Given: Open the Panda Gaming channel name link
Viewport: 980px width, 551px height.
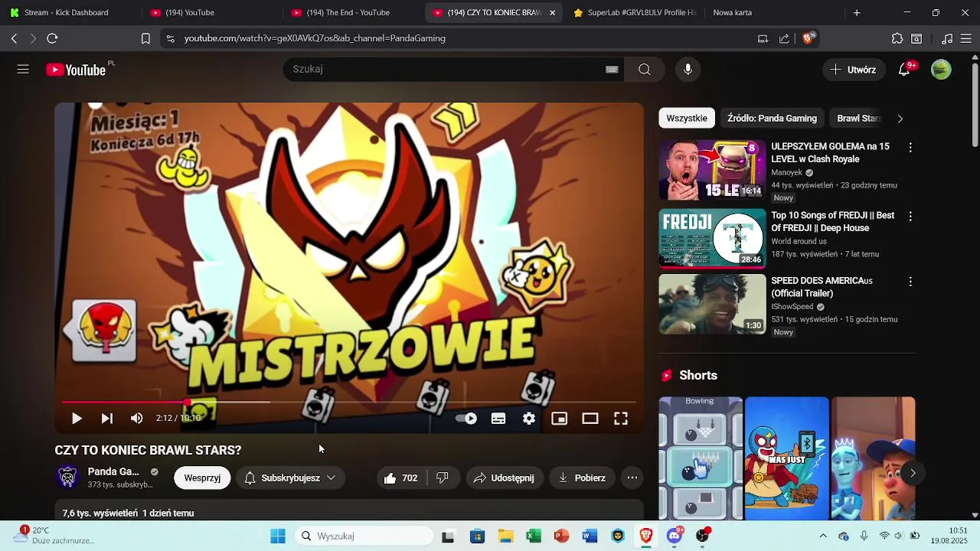Looking at the screenshot, I should click(113, 472).
